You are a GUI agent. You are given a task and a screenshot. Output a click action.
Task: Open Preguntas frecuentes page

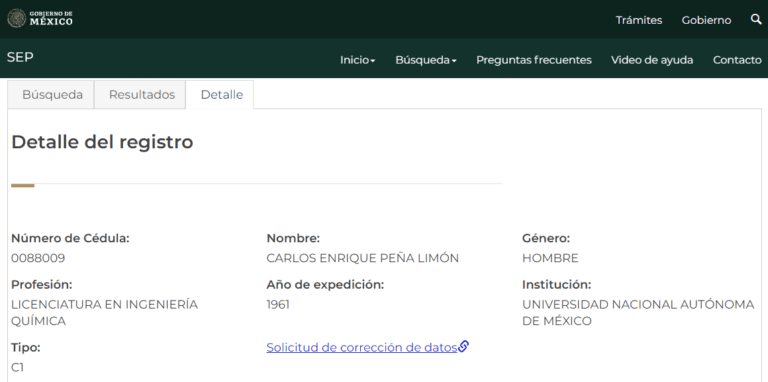click(x=534, y=60)
